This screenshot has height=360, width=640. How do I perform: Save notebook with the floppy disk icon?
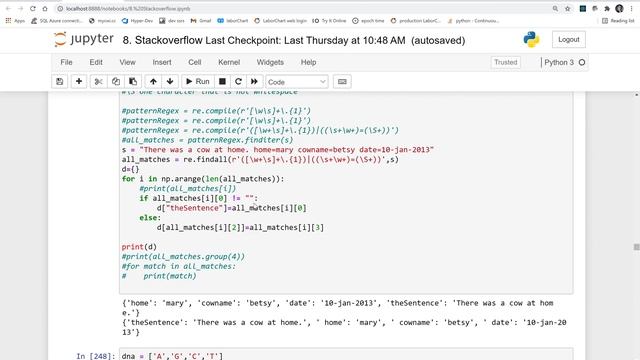[x=60, y=82]
